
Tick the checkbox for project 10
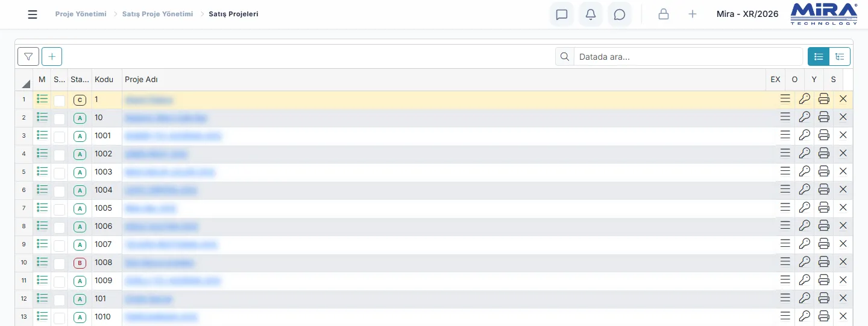tap(59, 119)
